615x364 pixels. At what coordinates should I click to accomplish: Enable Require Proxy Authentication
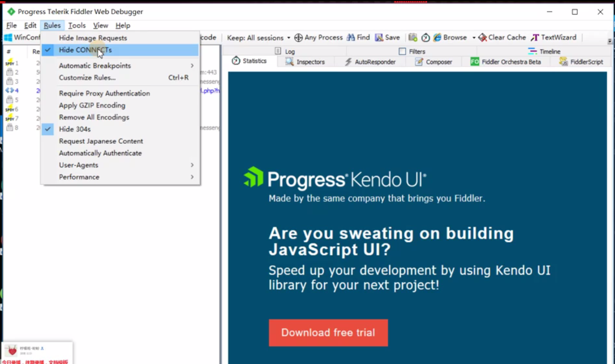(x=120, y=94)
